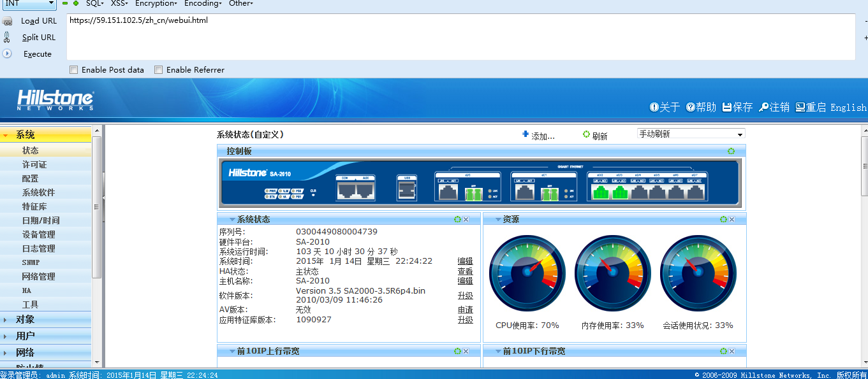
Task: Click 升级 link for 软件版本
Action: coord(465,296)
